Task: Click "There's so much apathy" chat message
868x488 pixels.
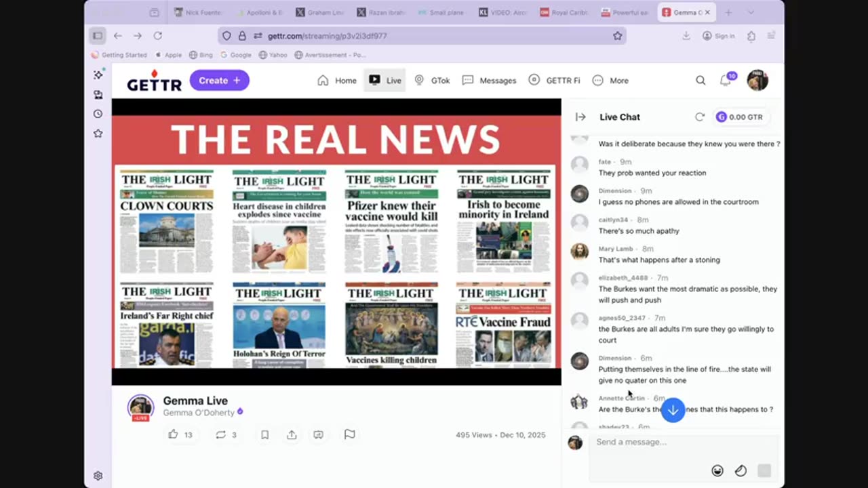Action: point(639,231)
